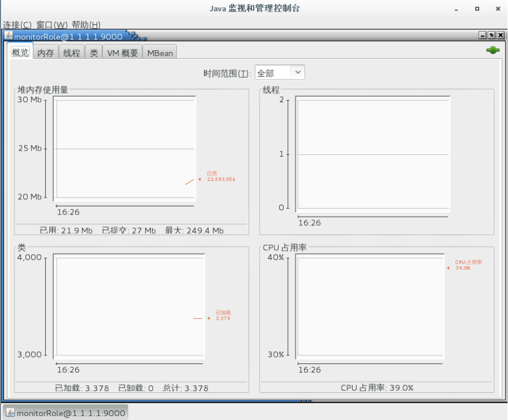The image size is (508, 420).
Task: Select the 概览 tab
Action: (20, 53)
